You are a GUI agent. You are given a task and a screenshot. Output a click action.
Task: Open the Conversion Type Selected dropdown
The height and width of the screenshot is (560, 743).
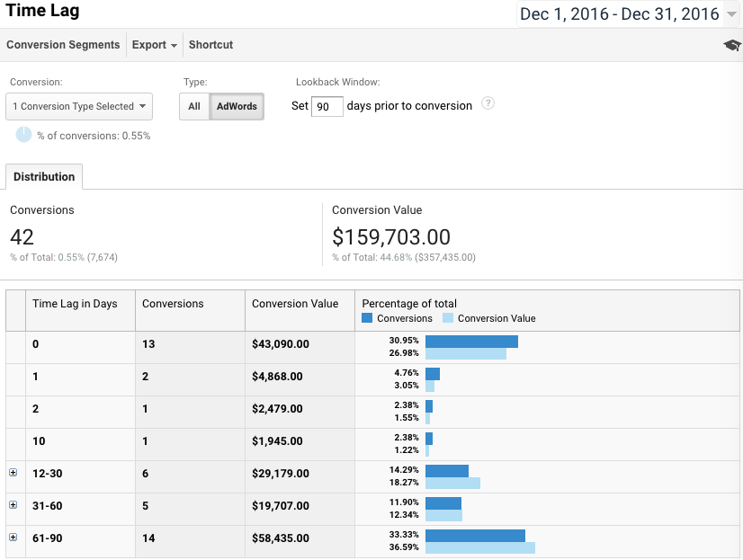(x=79, y=106)
